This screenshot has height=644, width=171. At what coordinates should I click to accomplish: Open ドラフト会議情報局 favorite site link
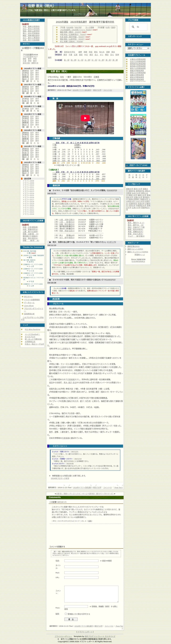(x=32, y=299)
